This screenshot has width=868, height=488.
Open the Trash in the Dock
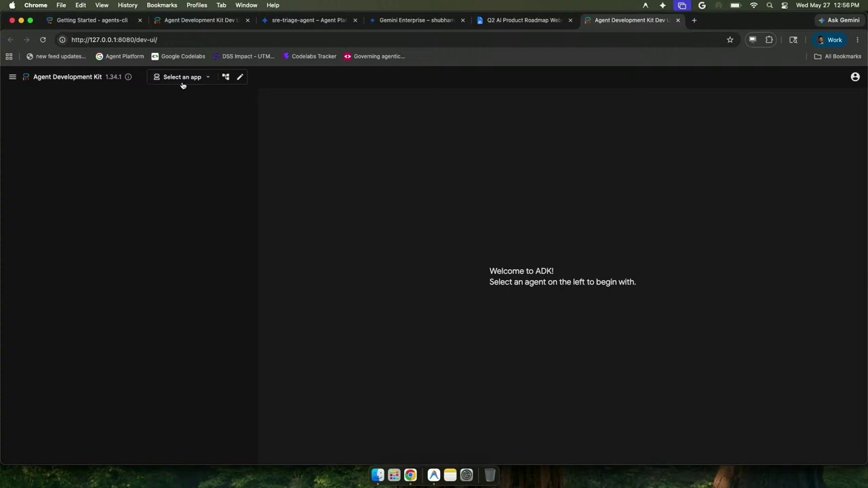click(x=490, y=475)
